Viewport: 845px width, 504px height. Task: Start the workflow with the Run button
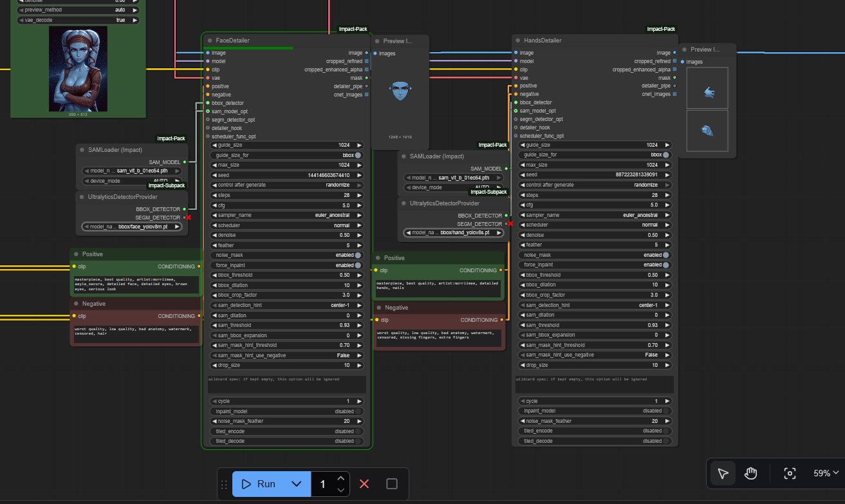pyautogui.click(x=258, y=484)
